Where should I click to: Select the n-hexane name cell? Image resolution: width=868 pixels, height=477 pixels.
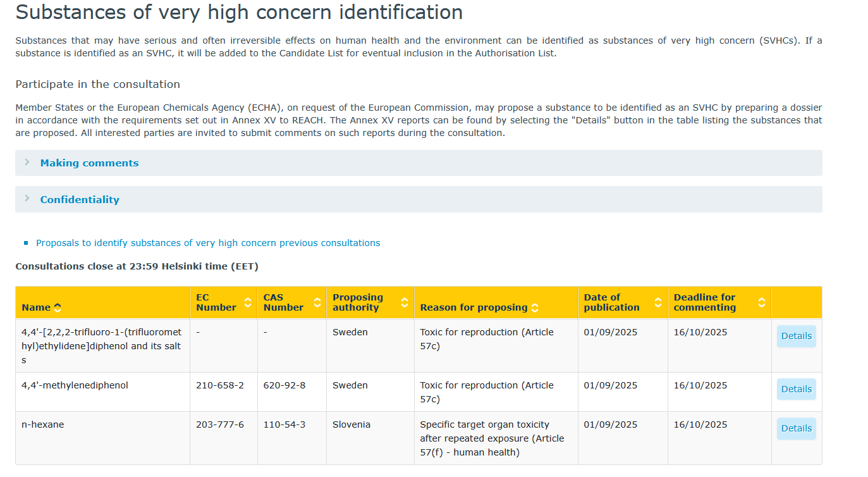[x=103, y=438]
